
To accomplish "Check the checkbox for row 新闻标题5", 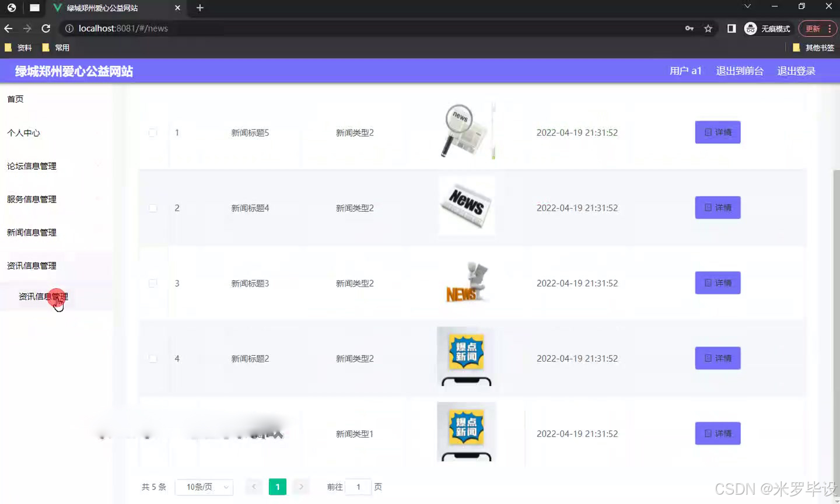I will (x=152, y=132).
